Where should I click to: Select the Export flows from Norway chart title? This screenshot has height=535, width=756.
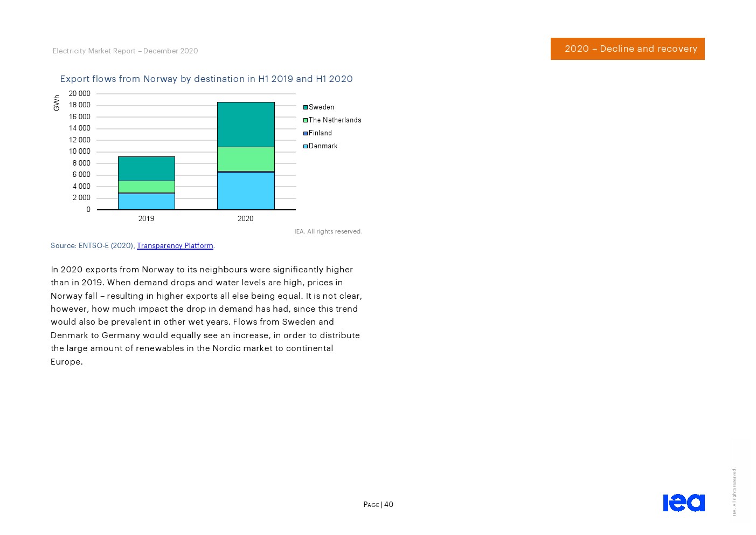click(206, 79)
